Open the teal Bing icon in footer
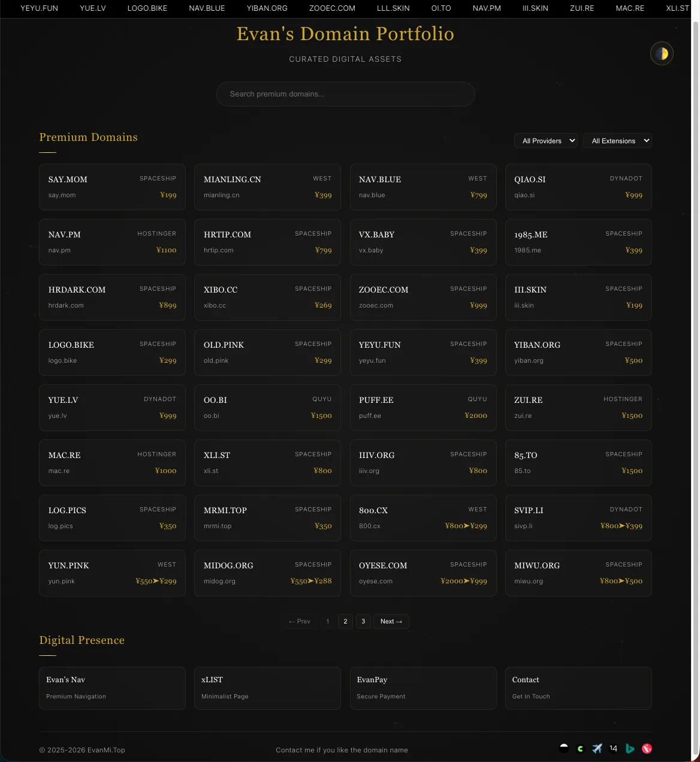This screenshot has width=700, height=762. pos(630,748)
